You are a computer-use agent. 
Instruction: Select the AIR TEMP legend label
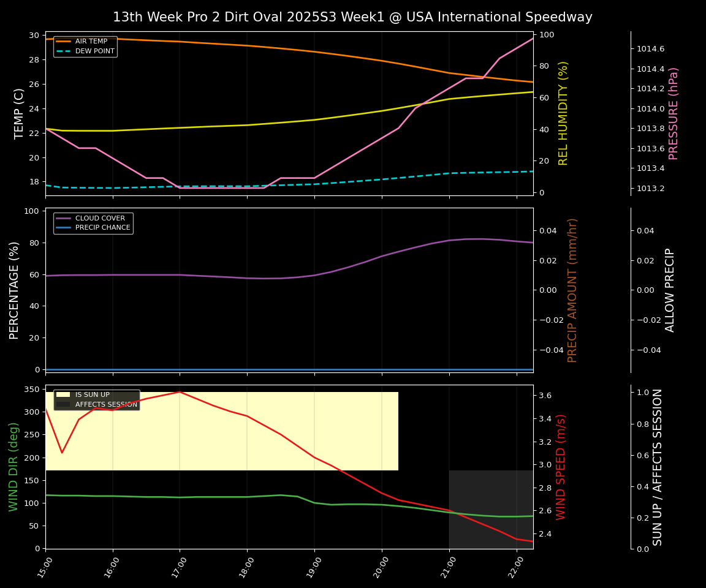[91, 41]
